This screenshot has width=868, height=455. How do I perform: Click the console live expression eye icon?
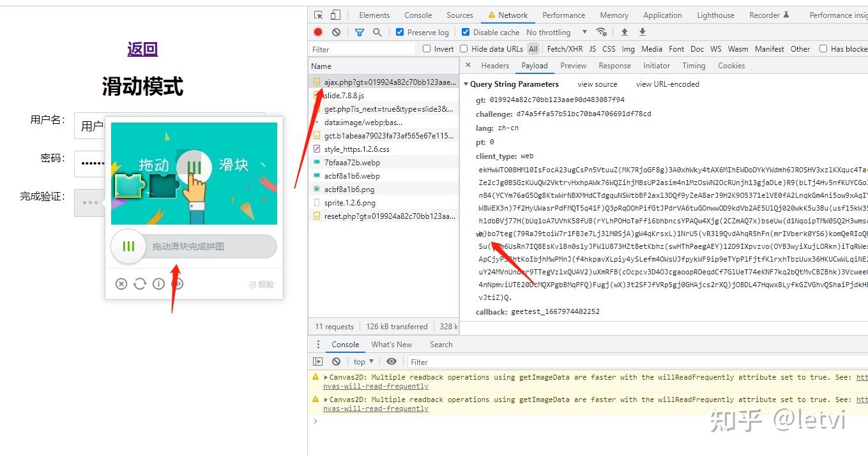tap(392, 362)
